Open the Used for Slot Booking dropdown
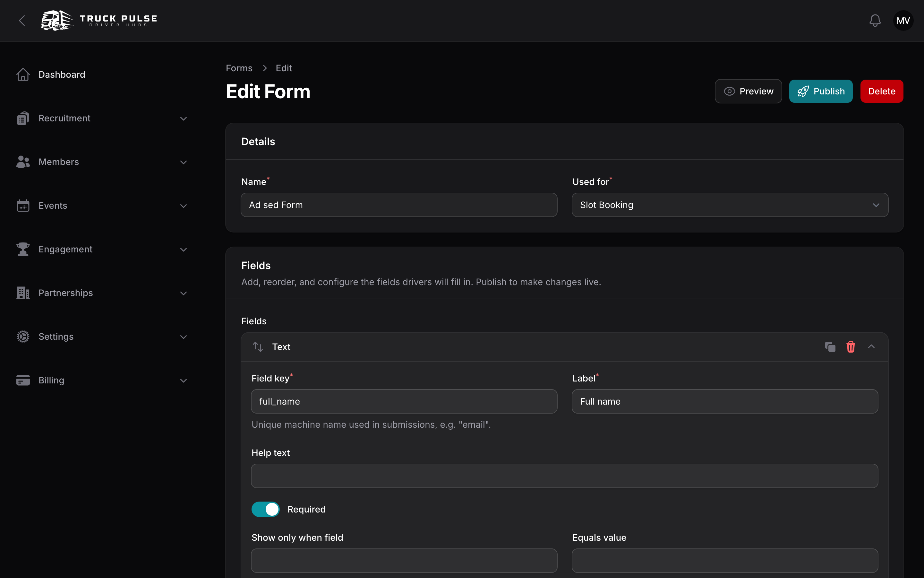 click(x=730, y=205)
